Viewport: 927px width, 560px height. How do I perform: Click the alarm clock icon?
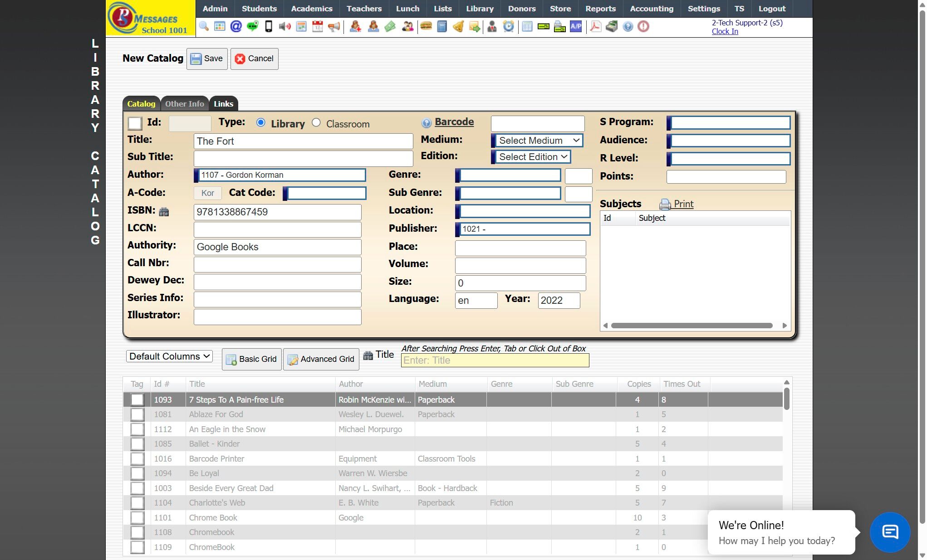pyautogui.click(x=509, y=26)
